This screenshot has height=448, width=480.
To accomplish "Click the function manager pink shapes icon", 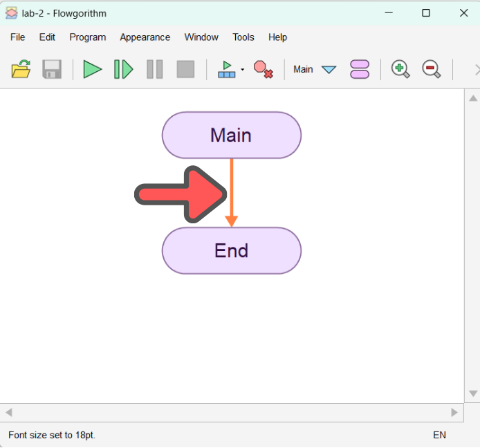I will (x=360, y=69).
